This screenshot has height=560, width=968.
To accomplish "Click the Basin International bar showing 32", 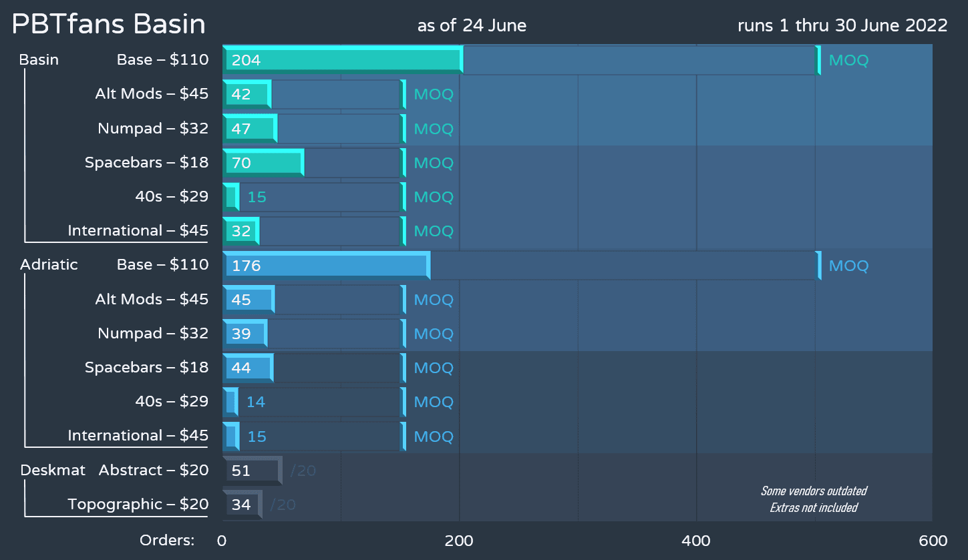I will [240, 231].
